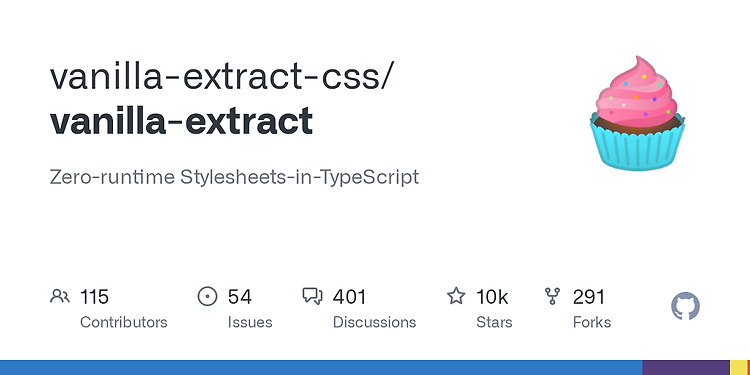Image resolution: width=750 pixels, height=375 pixels.
Task: Click the Discussions speech bubbles icon
Action: [x=313, y=297]
